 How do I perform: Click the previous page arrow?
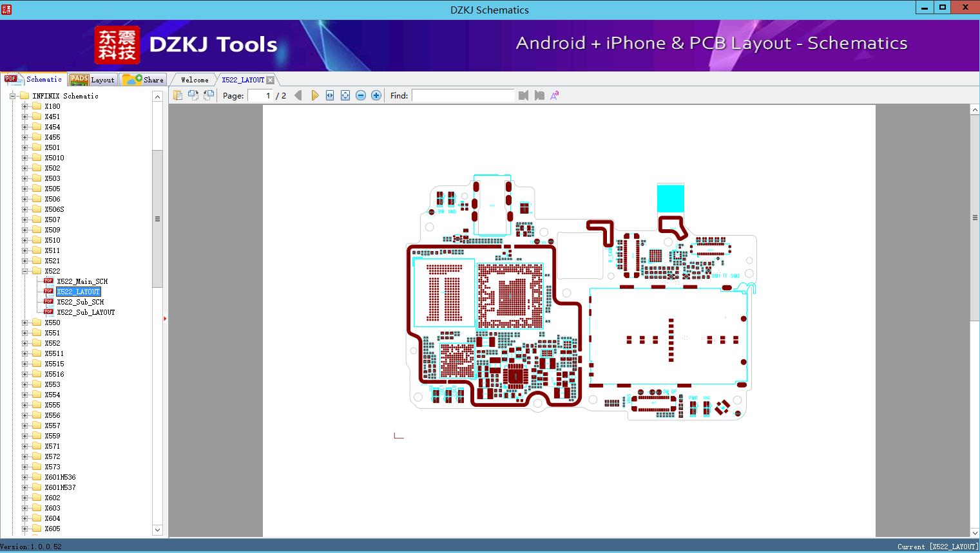click(x=298, y=95)
